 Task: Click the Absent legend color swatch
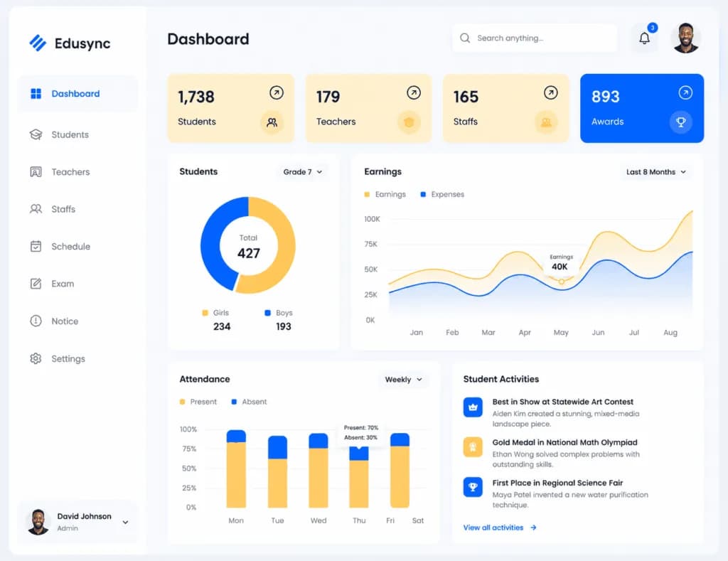tap(234, 402)
